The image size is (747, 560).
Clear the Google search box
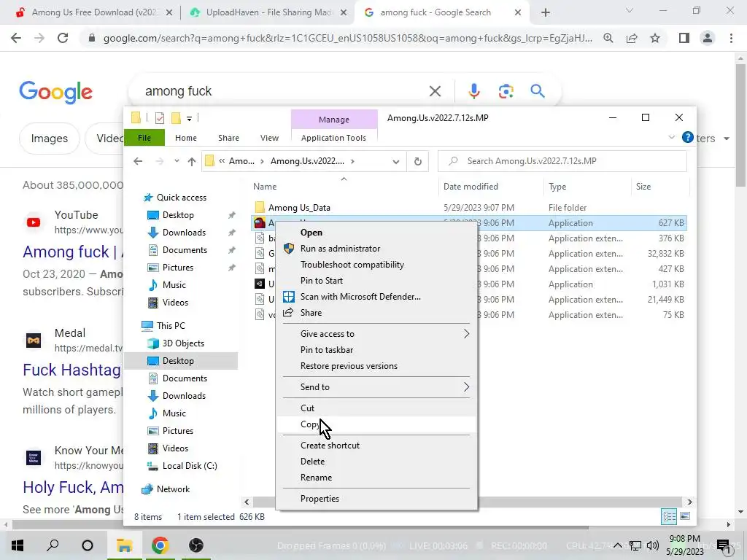click(435, 91)
